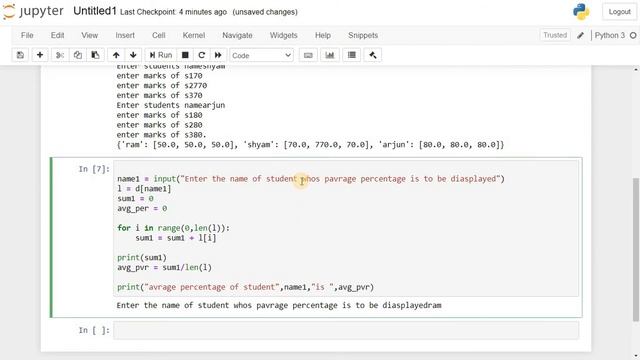This screenshot has width=640, height=360.
Task: Open the Navigate menu
Action: [x=237, y=35]
